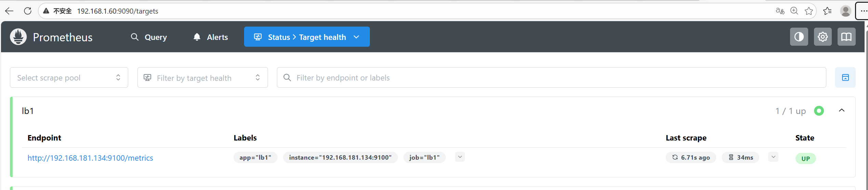Expand scrape details chevron next to 34ms
The width and height of the screenshot is (868, 190).
[x=773, y=157]
